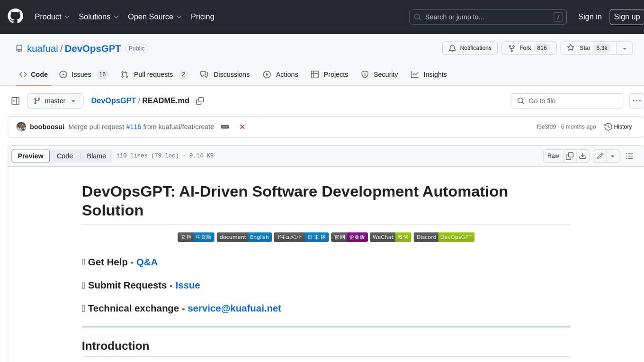
Task: Open the DevOpsGPT repository title link
Action: pos(93,48)
